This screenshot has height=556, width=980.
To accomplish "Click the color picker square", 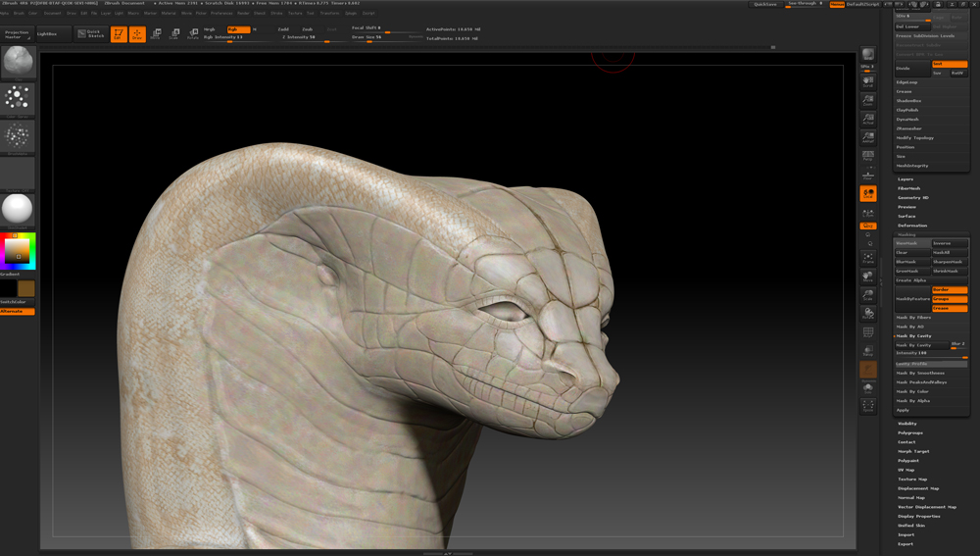I will [x=17, y=251].
